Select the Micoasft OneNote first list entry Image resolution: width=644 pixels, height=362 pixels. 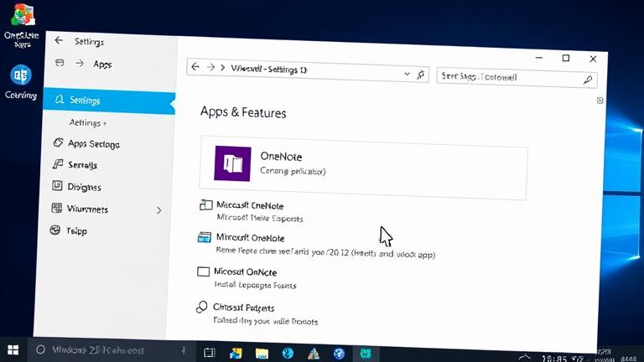pos(250,205)
